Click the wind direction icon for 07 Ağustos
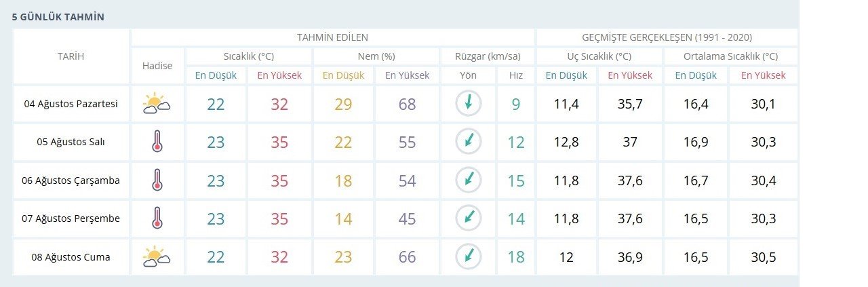 coord(468,218)
